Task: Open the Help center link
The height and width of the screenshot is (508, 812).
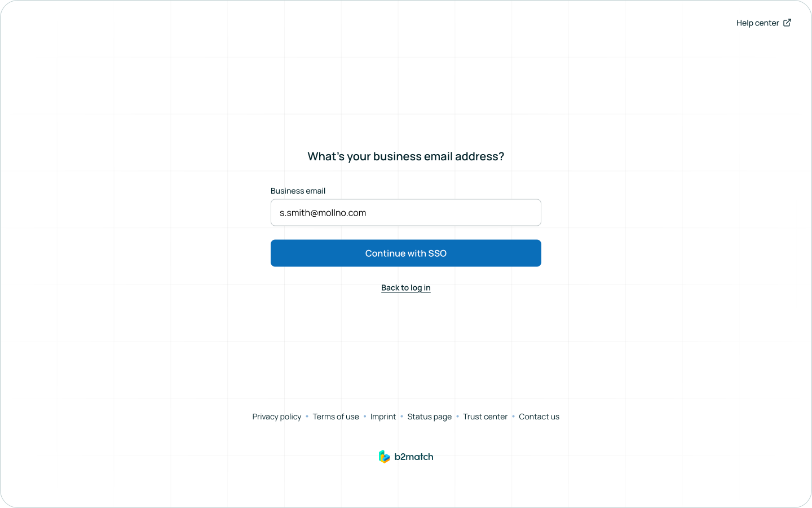Action: point(757,23)
